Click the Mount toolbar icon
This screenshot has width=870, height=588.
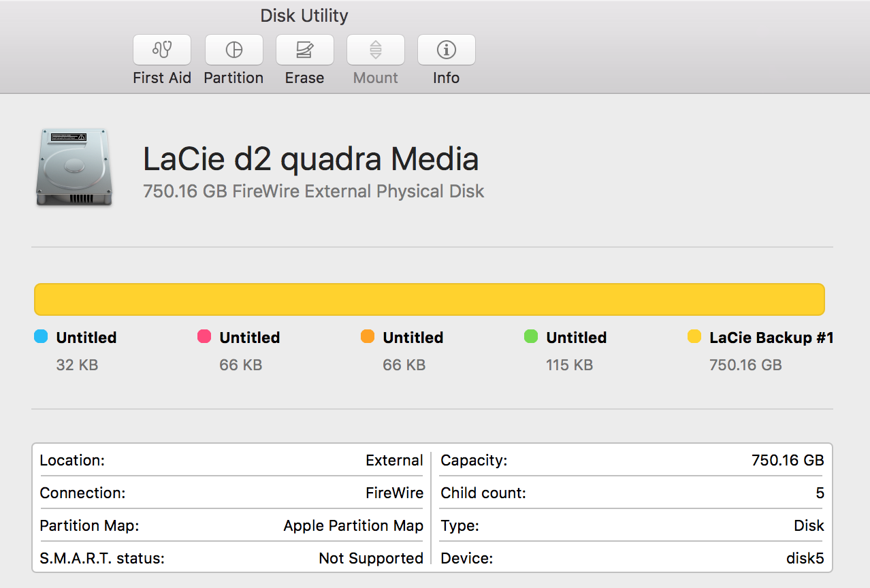coord(376,50)
